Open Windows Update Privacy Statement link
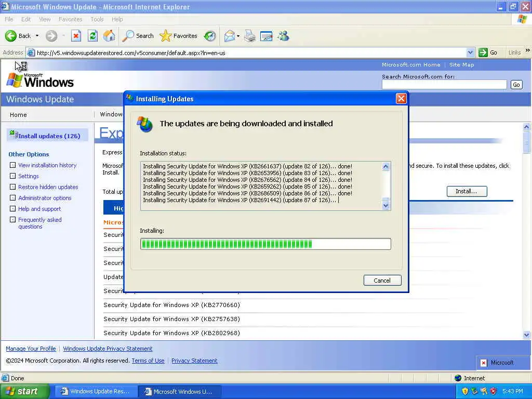 coord(108,349)
